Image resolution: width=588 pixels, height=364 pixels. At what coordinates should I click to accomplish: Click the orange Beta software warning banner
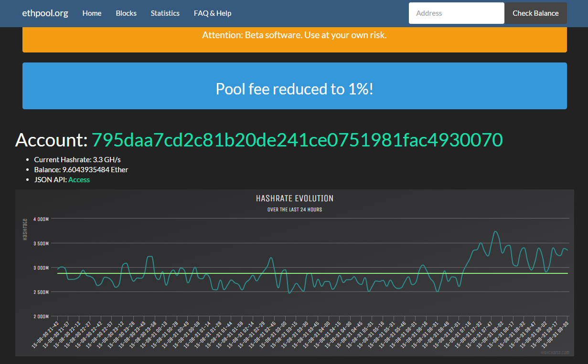[x=294, y=35]
